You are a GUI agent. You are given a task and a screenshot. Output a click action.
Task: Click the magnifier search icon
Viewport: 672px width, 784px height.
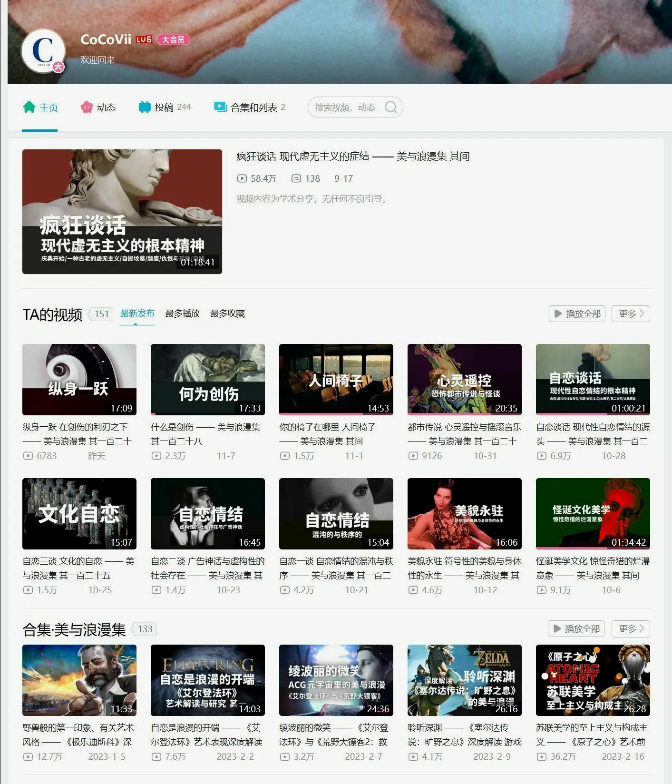[x=391, y=108]
